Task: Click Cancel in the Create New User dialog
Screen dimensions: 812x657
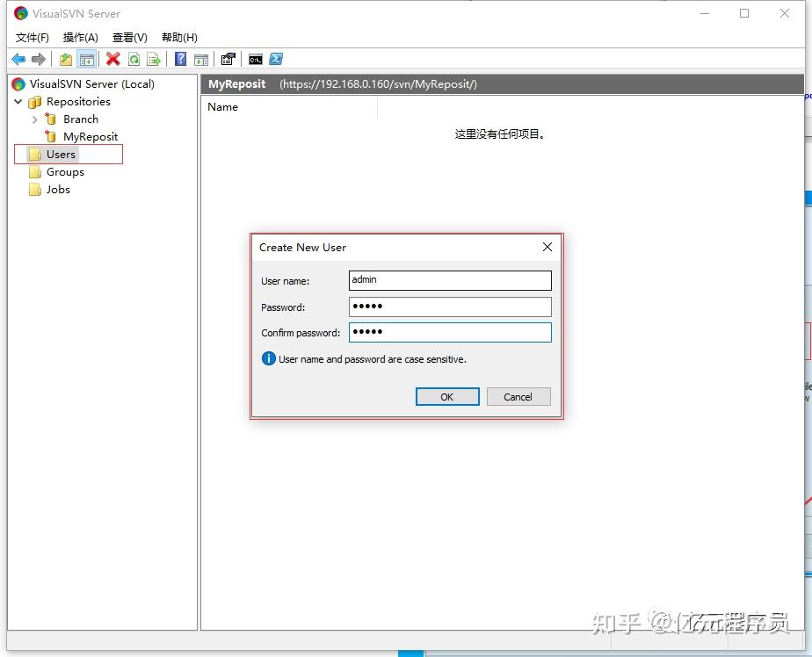Action: click(518, 396)
